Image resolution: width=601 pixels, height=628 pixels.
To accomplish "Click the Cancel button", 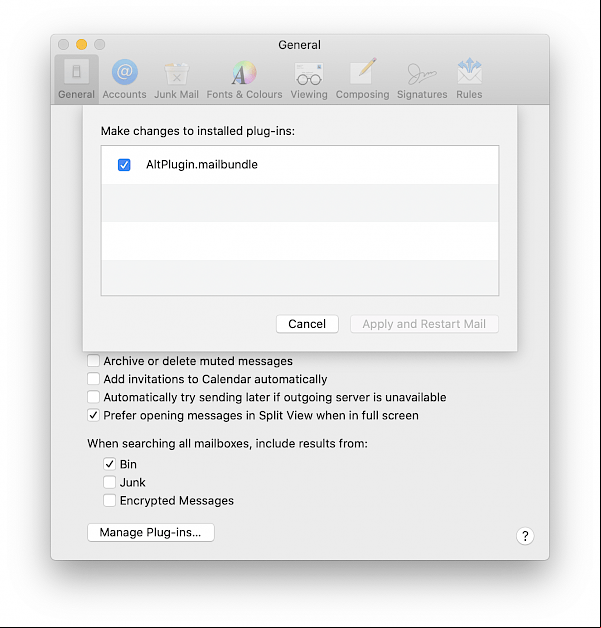I will (x=307, y=324).
